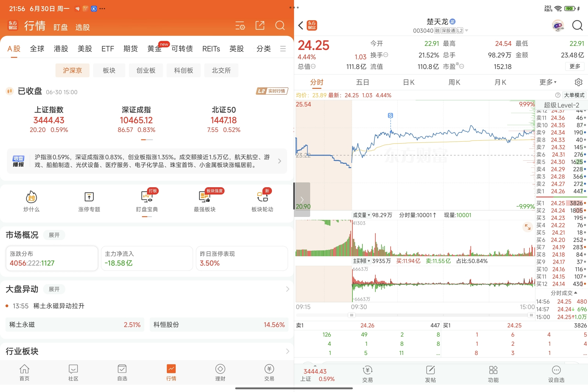Search from the stock detail header
The height and width of the screenshot is (392, 588).
[x=577, y=25]
